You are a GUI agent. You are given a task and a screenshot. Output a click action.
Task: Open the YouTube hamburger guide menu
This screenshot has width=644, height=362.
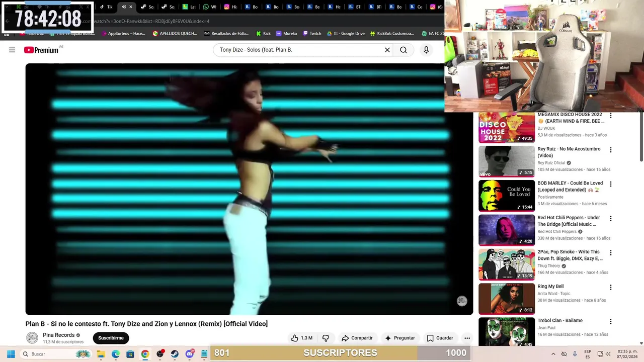[x=12, y=50]
